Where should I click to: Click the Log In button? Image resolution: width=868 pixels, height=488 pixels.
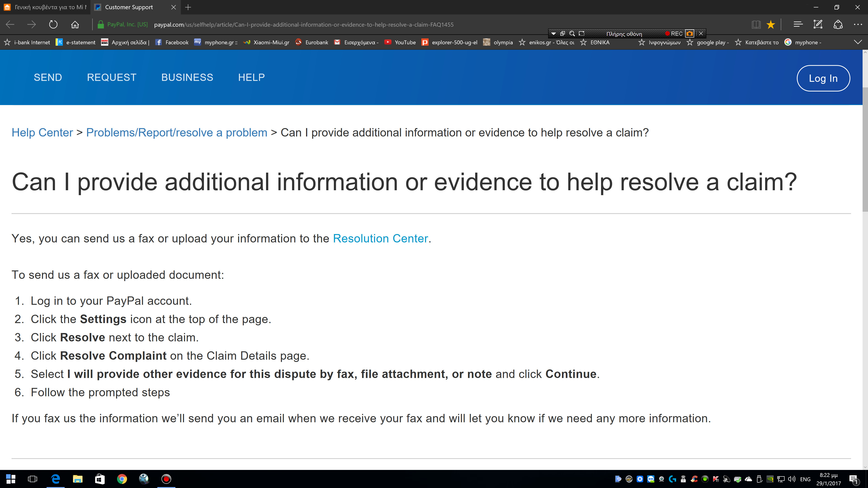(x=823, y=78)
